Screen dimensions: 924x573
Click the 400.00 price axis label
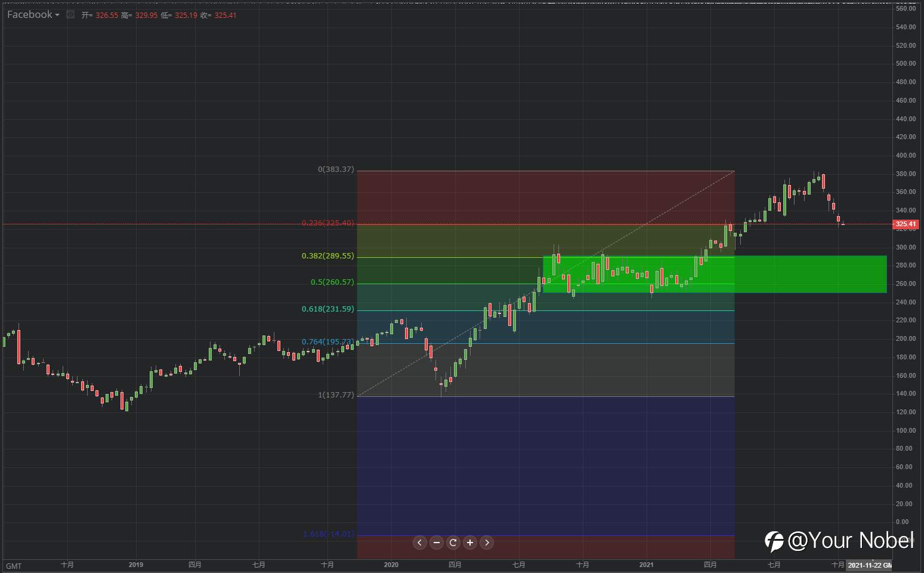[x=906, y=155]
